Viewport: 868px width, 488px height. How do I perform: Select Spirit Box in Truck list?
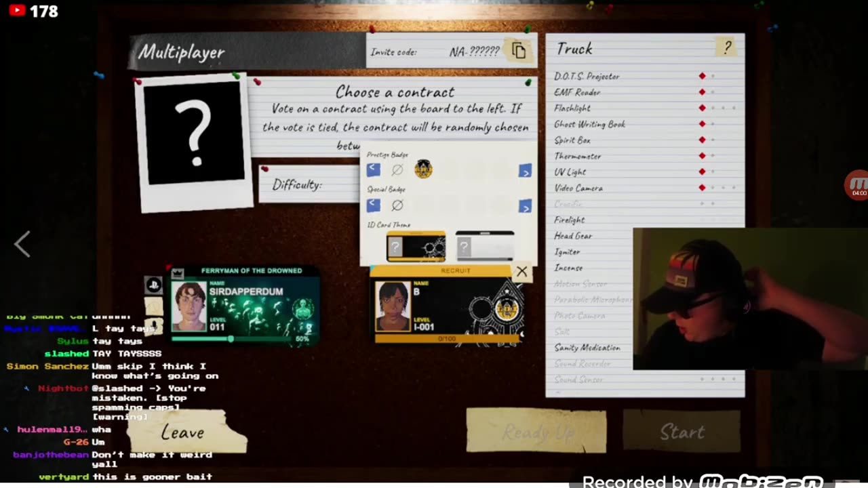click(572, 140)
